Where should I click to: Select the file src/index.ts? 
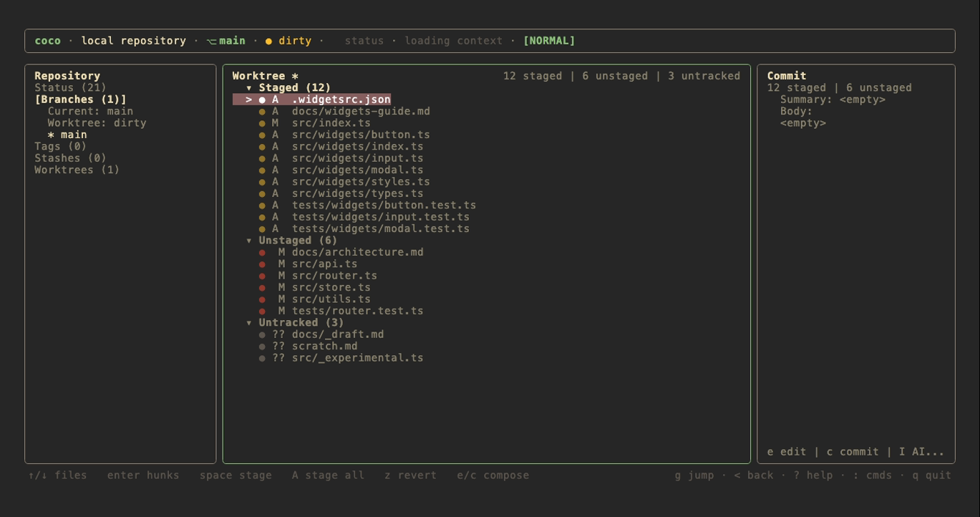331,123
